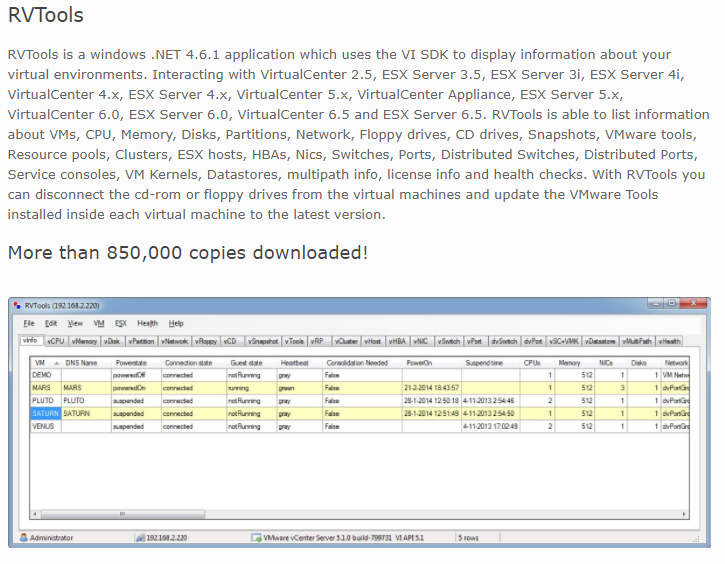
Task: Switch to the vMemory tab
Action: 85,341
